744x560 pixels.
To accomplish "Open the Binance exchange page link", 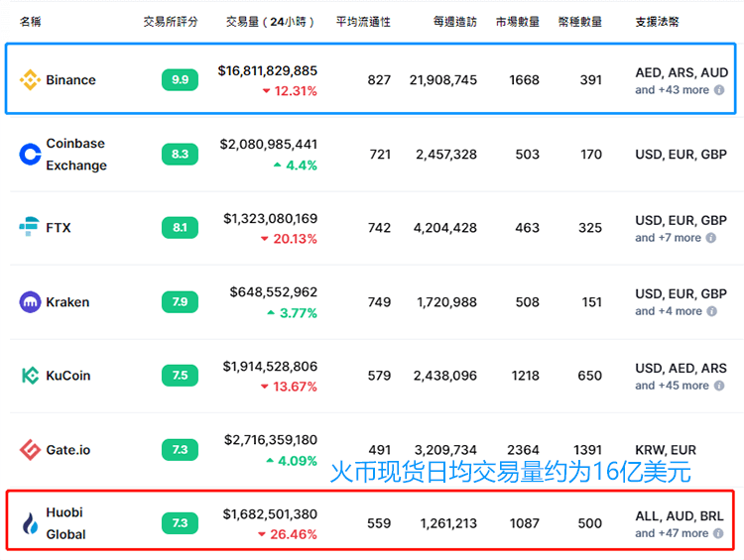I will [x=70, y=79].
